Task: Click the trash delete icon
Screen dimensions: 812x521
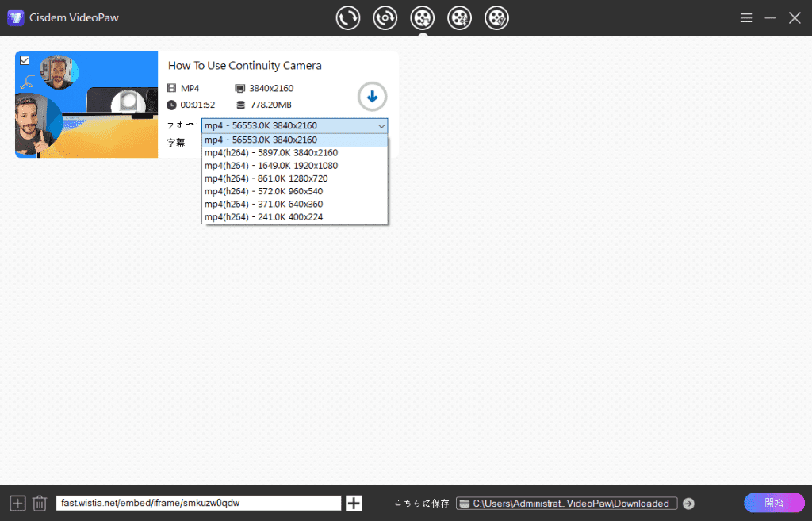Action: [40, 504]
